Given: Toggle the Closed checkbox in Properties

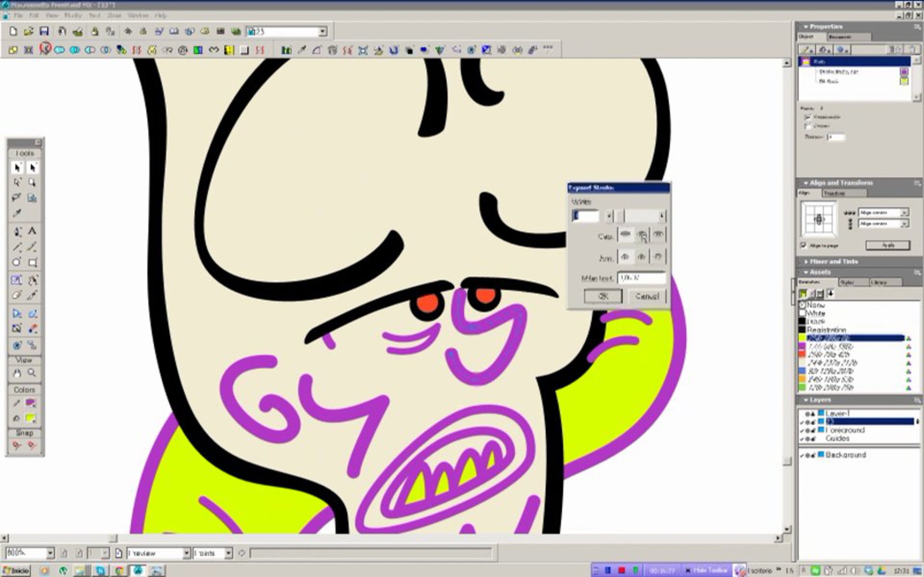Looking at the screenshot, I should [807, 126].
